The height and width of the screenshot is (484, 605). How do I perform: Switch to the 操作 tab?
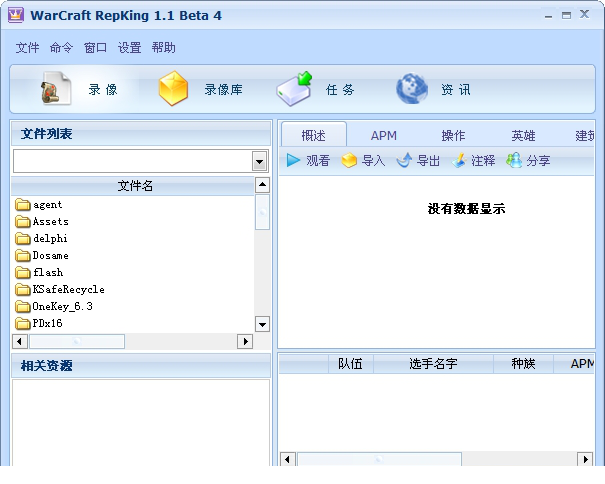point(453,135)
